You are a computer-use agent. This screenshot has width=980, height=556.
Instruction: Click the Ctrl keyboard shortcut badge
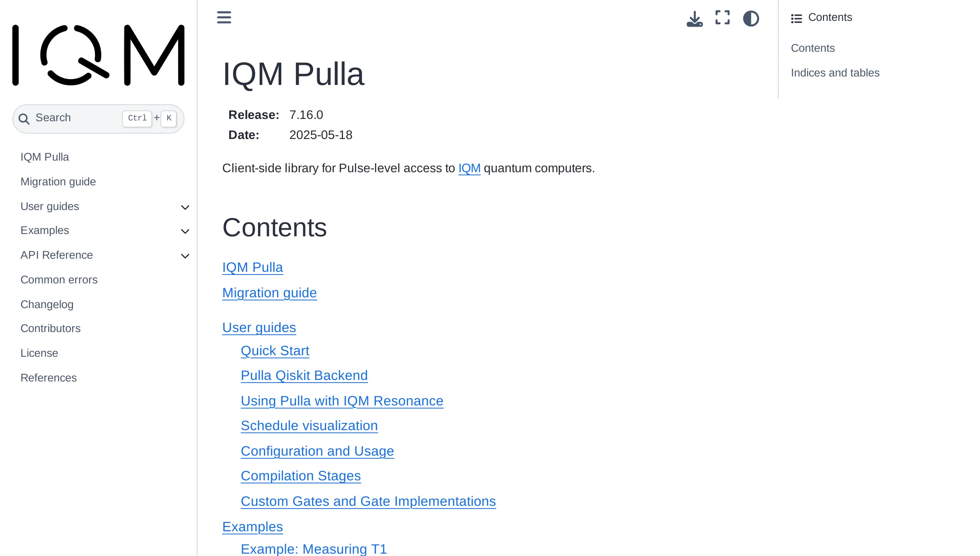tap(137, 118)
